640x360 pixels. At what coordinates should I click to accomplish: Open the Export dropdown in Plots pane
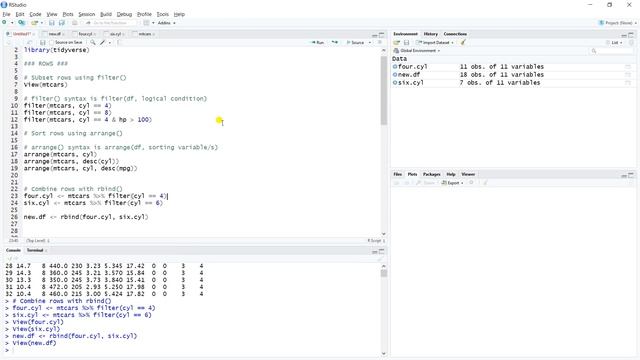(x=452, y=183)
